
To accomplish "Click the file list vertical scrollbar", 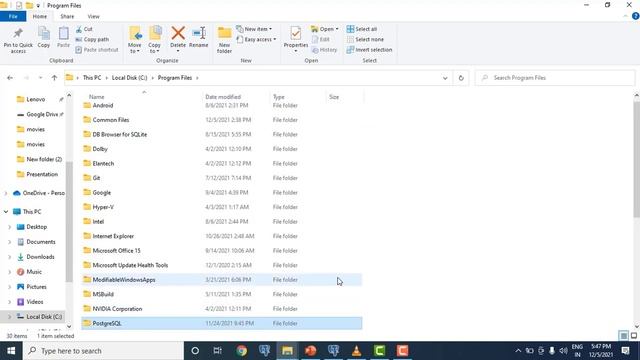I will tap(636, 159).
